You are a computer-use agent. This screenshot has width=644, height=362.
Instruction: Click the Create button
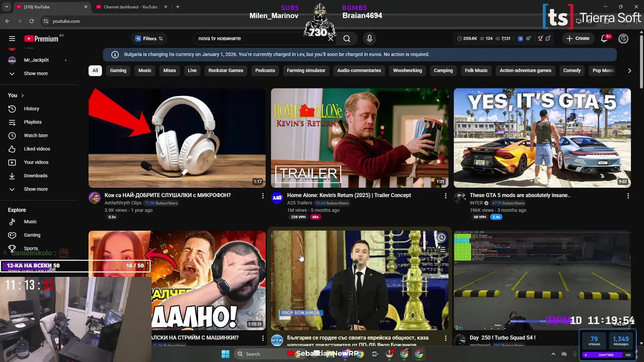pos(578,39)
